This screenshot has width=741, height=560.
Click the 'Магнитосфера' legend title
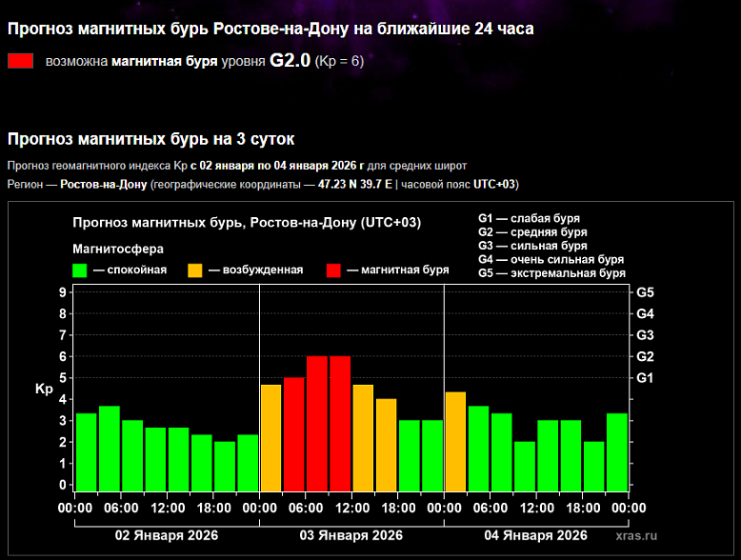pyautogui.click(x=118, y=249)
